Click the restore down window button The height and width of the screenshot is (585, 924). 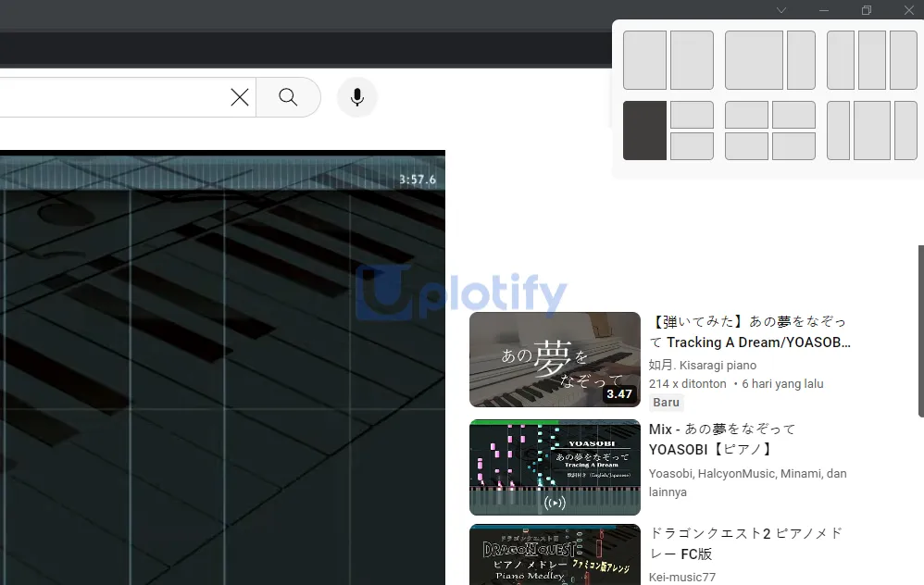867,10
